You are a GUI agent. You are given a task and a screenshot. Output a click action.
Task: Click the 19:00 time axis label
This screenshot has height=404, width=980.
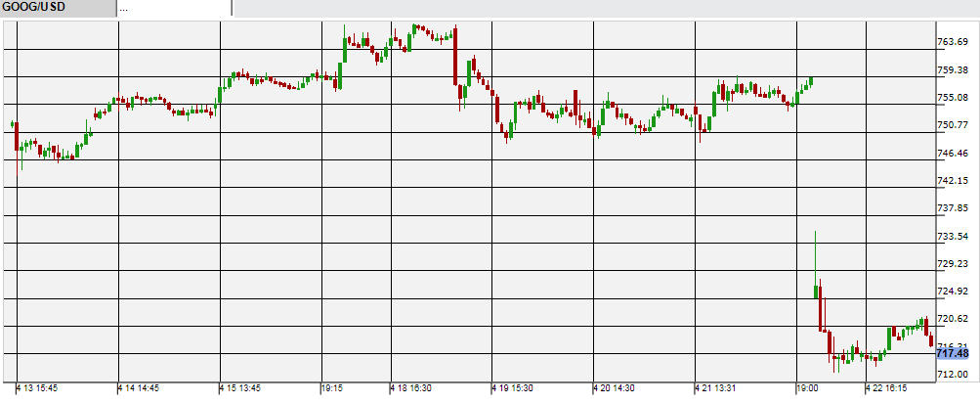808,388
